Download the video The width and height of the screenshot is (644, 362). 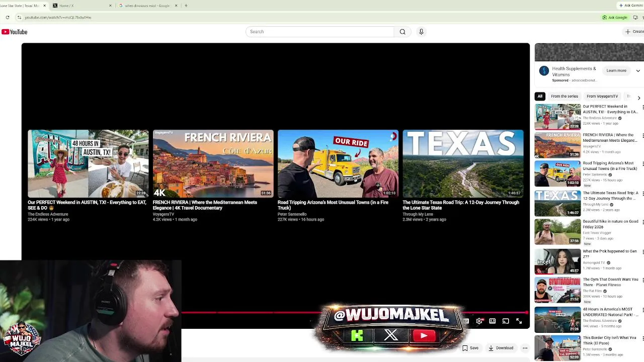tap(501, 348)
